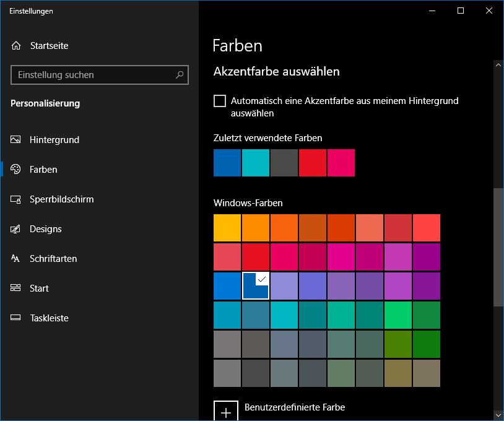Image resolution: width=504 pixels, height=421 pixels.
Task: Click the magnifier icon in search box
Action: click(x=180, y=75)
